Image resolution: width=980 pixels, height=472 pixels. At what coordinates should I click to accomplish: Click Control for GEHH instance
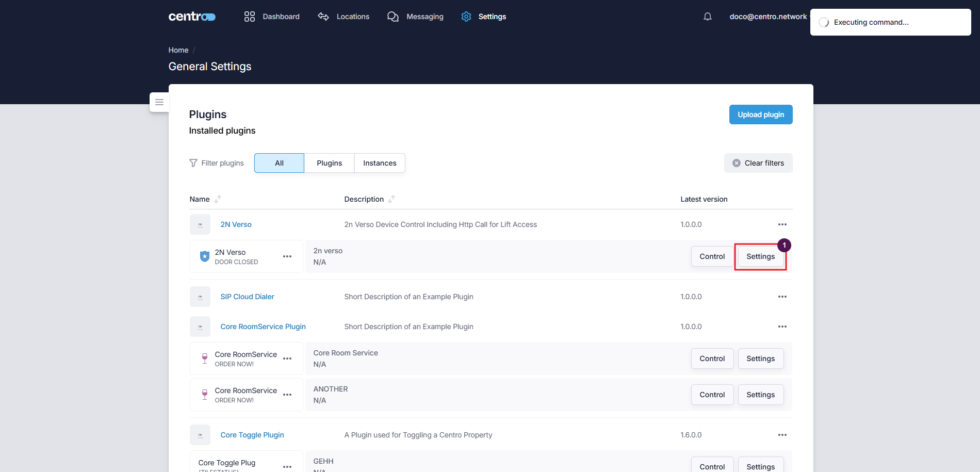pos(712,465)
